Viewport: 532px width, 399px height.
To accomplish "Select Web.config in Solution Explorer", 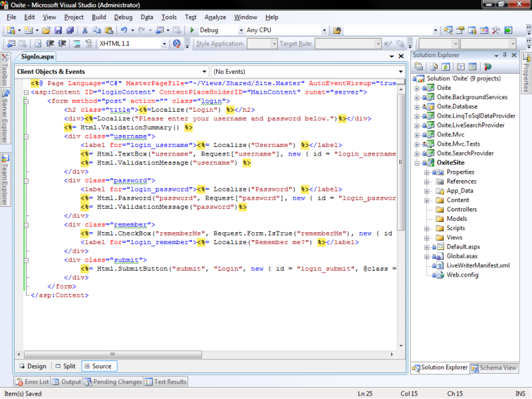I will click(x=462, y=275).
